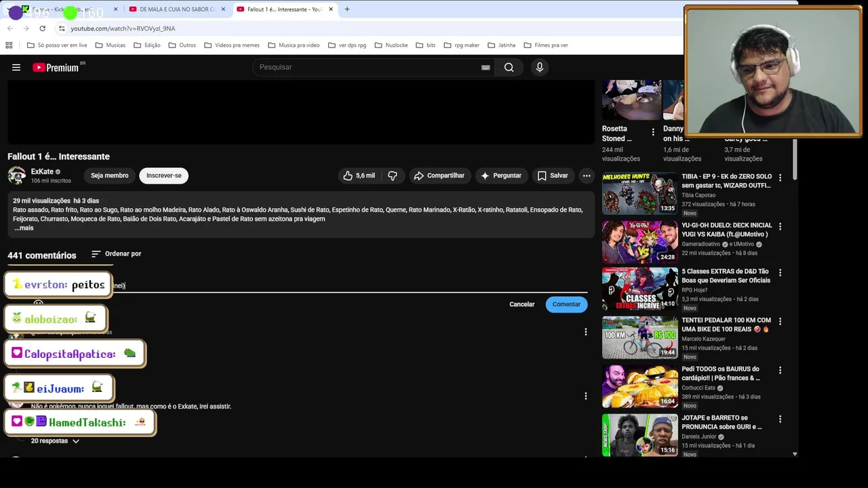This screenshot has width=868, height=488.
Task: Open the JOTAPE e BARRETO video options menu
Action: (x=780, y=419)
